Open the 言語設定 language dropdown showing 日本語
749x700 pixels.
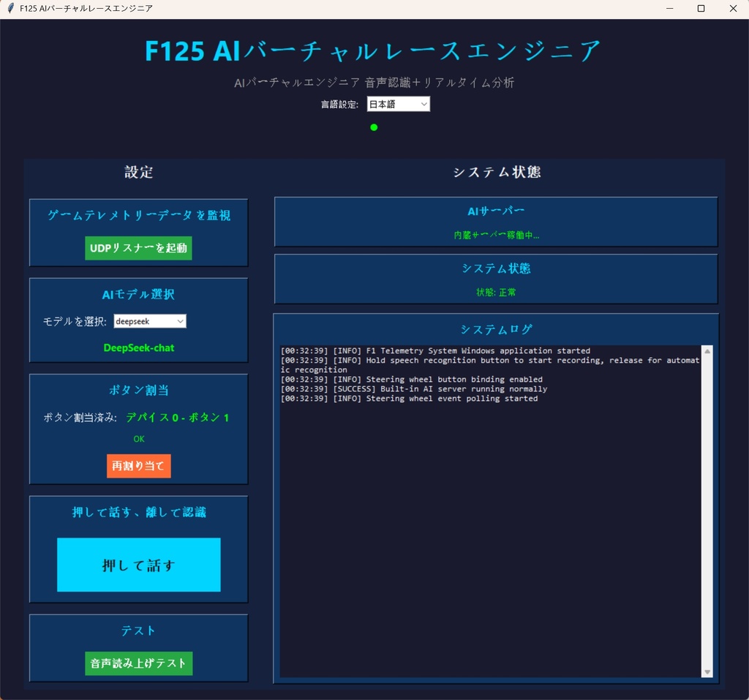click(399, 104)
